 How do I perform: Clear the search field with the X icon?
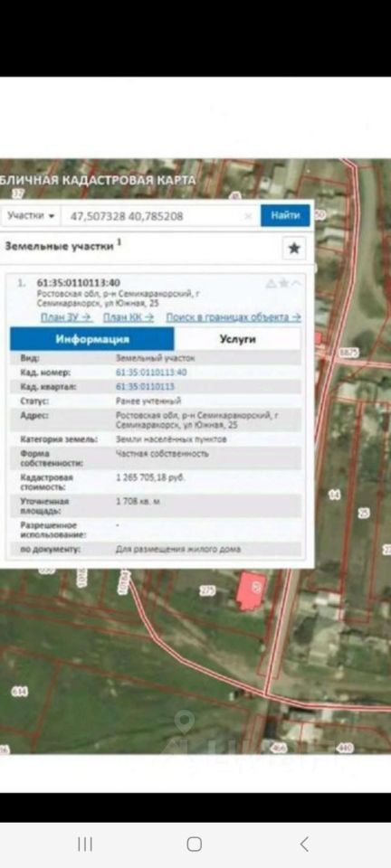coord(249,216)
